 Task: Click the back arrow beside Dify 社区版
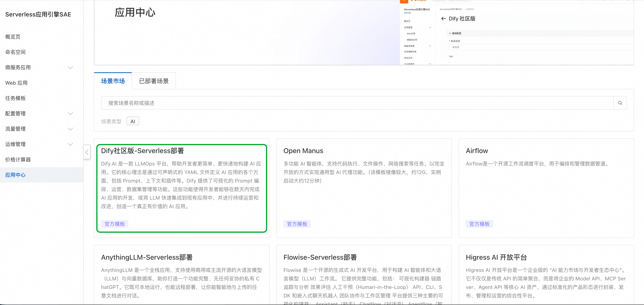tap(443, 19)
